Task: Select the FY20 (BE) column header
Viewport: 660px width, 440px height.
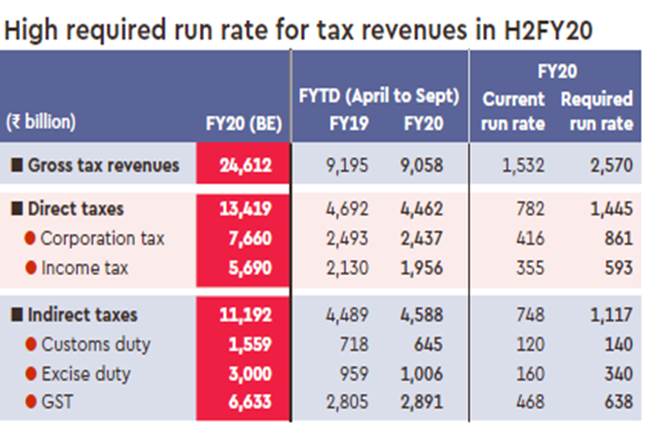Action: 243,124
